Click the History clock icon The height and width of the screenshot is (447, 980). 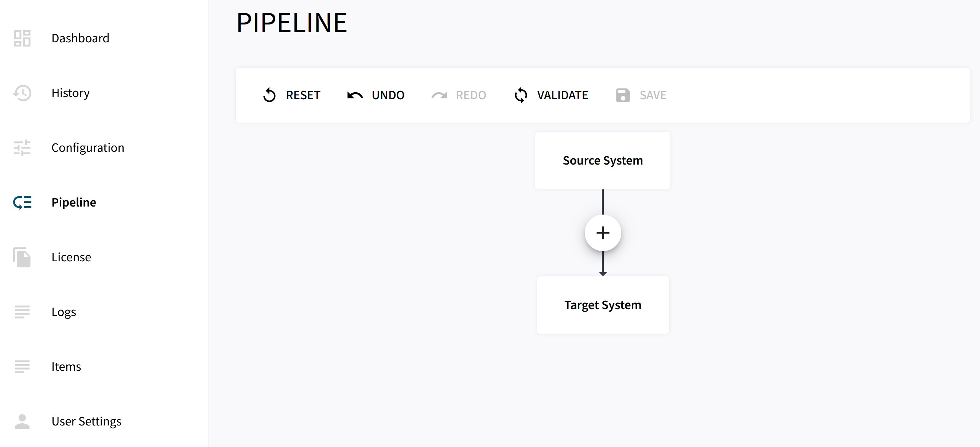click(x=22, y=93)
